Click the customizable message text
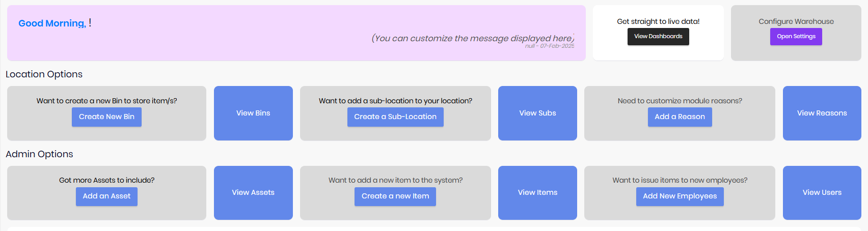The height and width of the screenshot is (231, 868). 473,38
